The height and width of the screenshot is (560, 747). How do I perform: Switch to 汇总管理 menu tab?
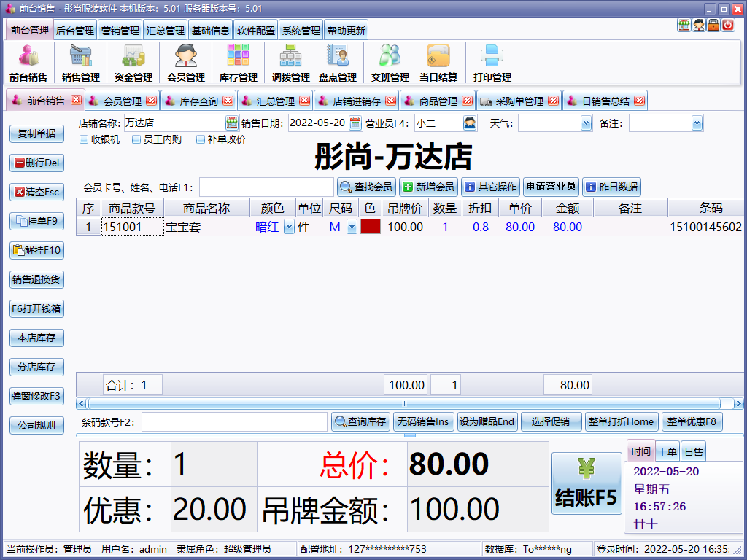click(166, 31)
